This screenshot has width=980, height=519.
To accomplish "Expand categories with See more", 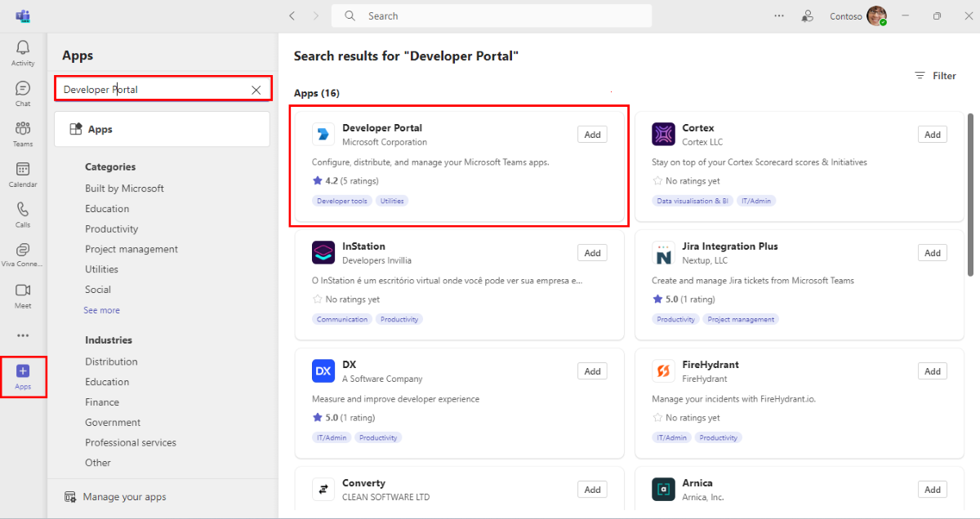I will tap(101, 310).
